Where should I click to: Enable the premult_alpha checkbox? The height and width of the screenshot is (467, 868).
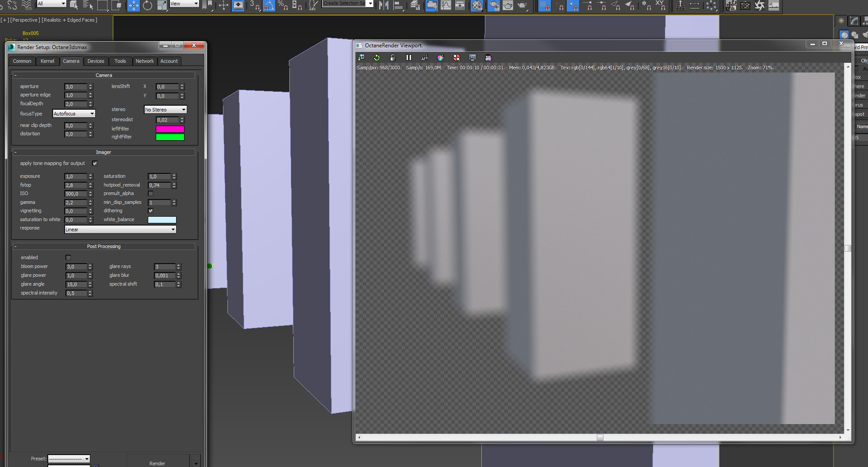tap(150, 193)
